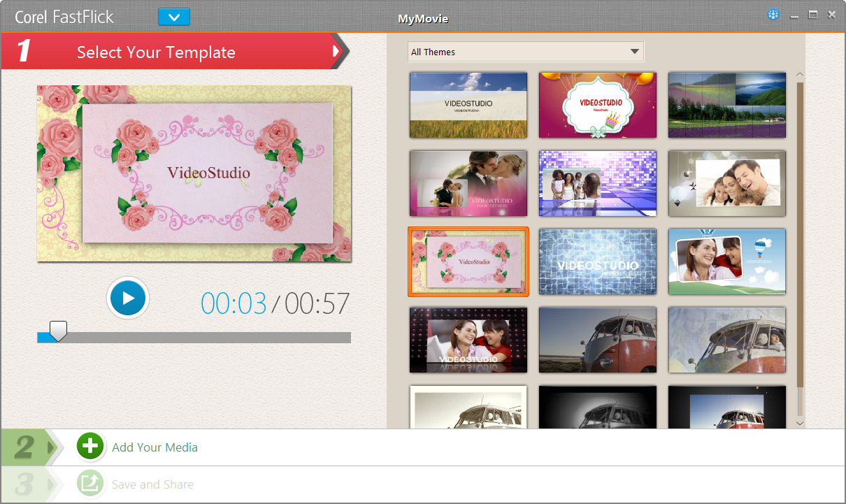
Task: Click the MyMovie project title
Action: (423, 19)
